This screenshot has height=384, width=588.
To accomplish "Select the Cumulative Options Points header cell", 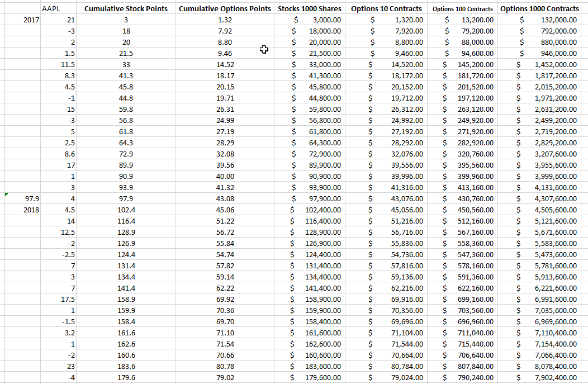I will [225, 9].
